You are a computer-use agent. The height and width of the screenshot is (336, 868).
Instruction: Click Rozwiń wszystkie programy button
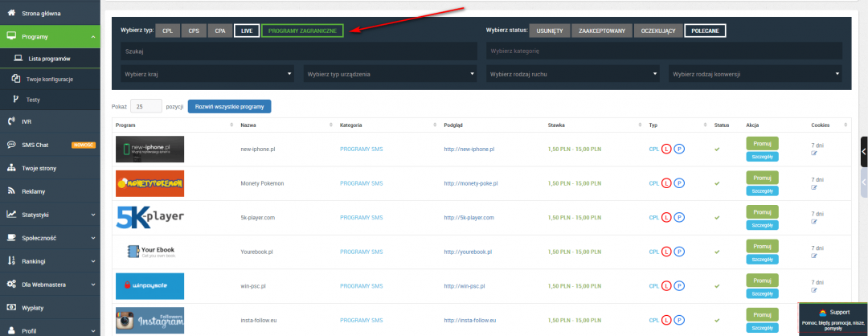tap(229, 106)
